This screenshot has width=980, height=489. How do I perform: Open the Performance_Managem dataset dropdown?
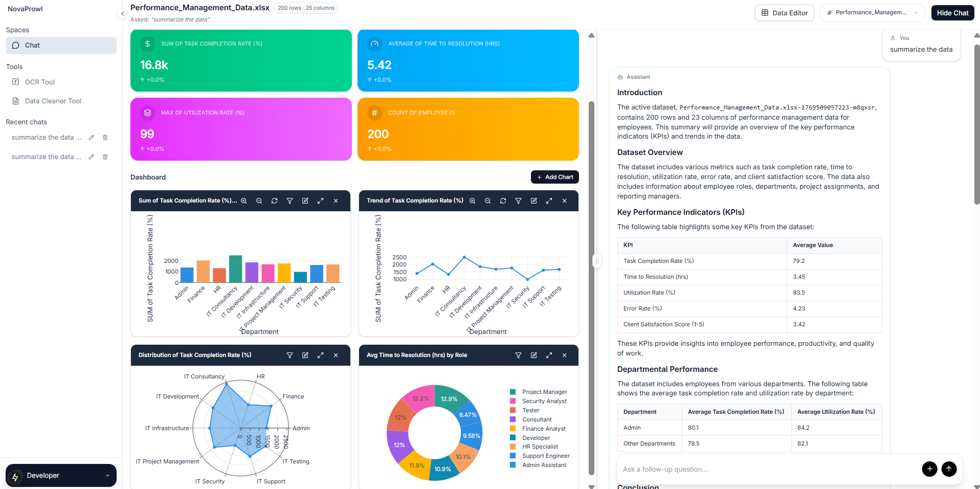[872, 12]
